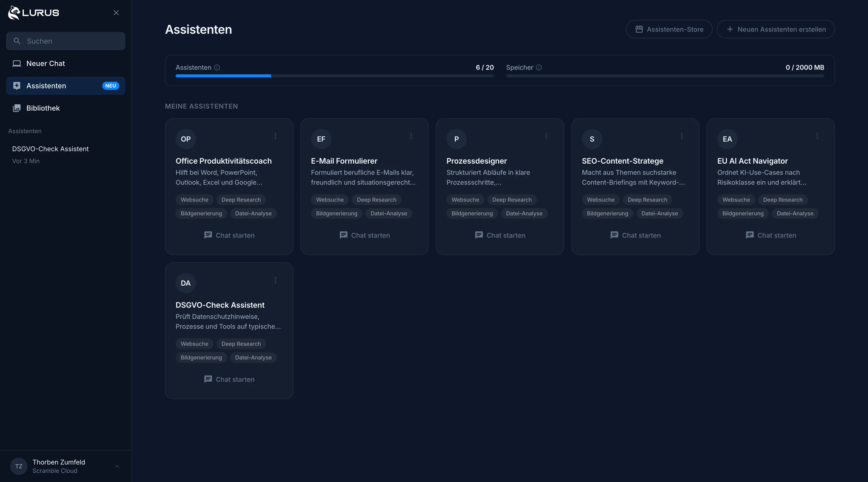Open the EU AI Act Navigator title
Screen dimensions: 868x482
pyautogui.click(x=753, y=161)
